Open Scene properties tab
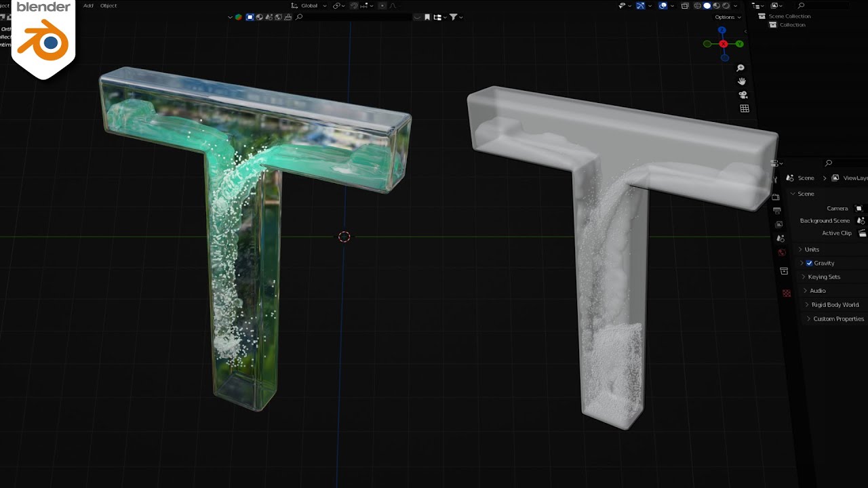This screenshot has width=868, height=488. pyautogui.click(x=781, y=239)
